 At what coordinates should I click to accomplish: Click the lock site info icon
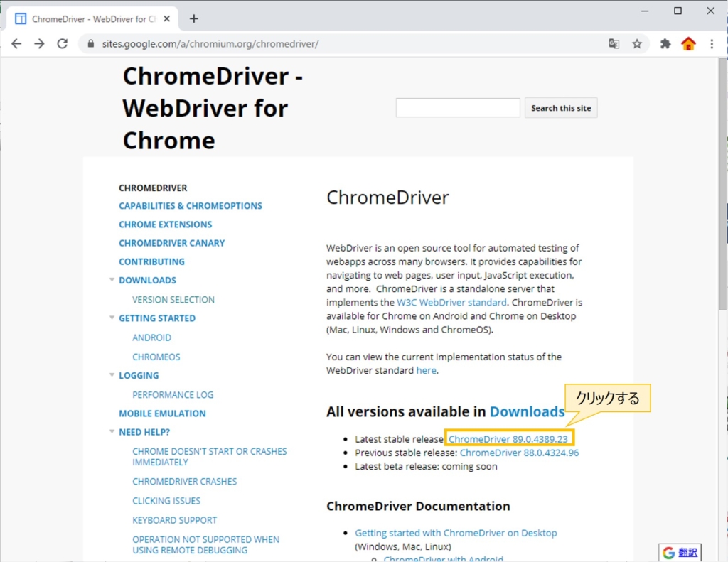[91, 44]
